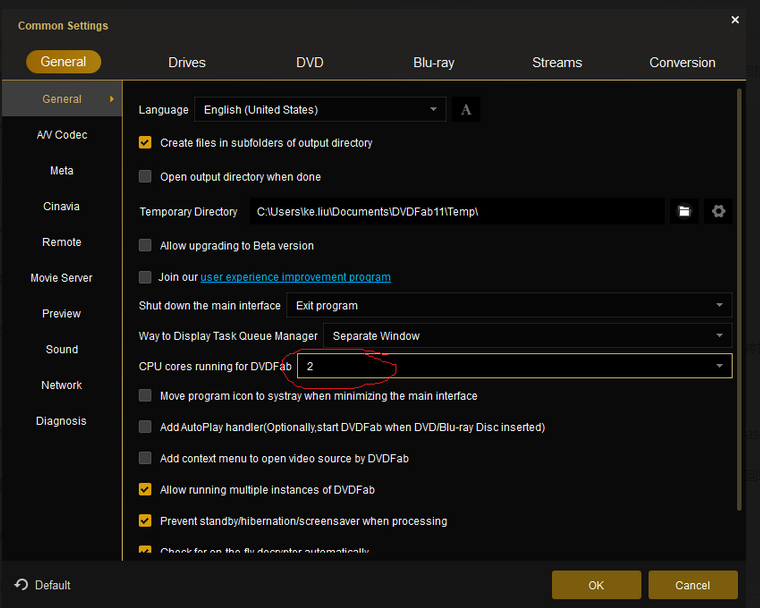The image size is (760, 608).
Task: Toggle Create files in subfolders checkbox
Action: [145, 143]
